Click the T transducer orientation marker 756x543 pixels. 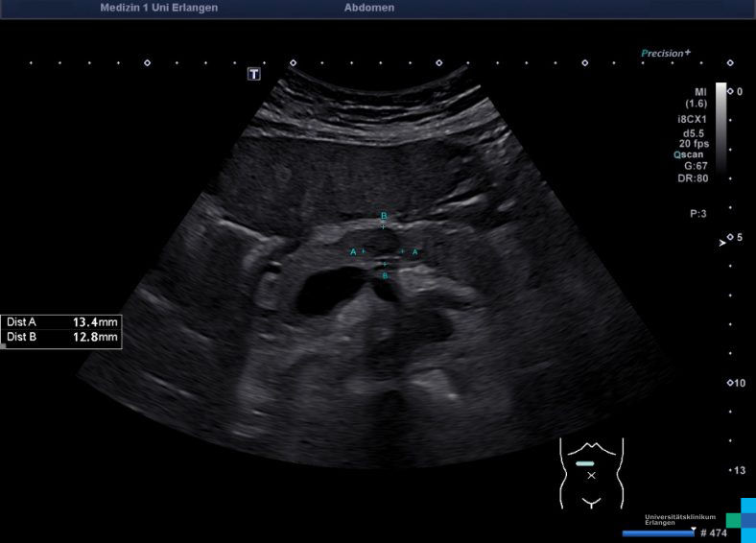pyautogui.click(x=254, y=74)
